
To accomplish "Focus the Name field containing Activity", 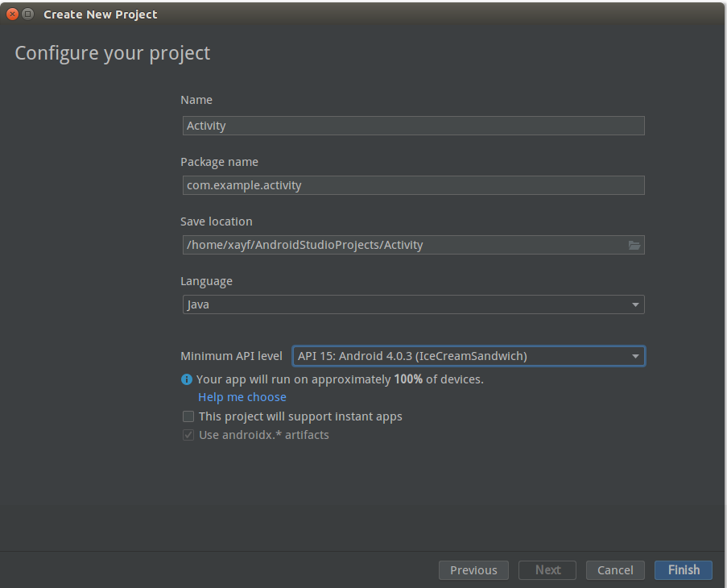I will point(413,126).
